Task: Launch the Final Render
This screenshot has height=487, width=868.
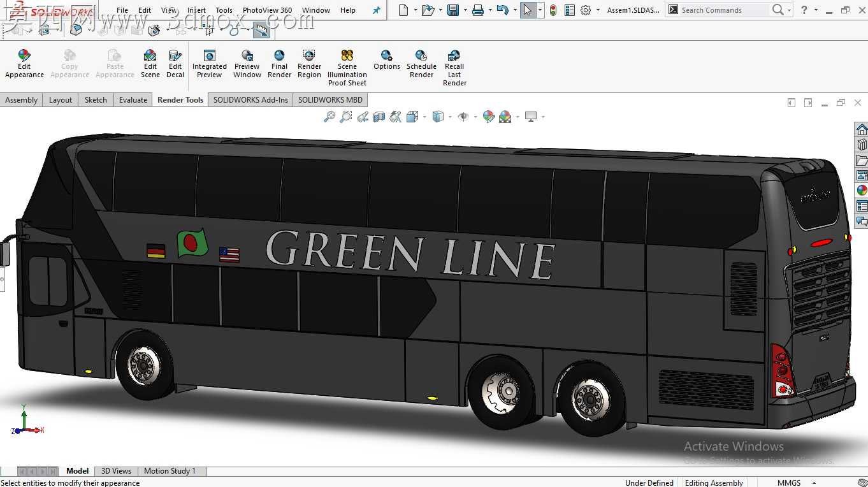Action: point(279,64)
